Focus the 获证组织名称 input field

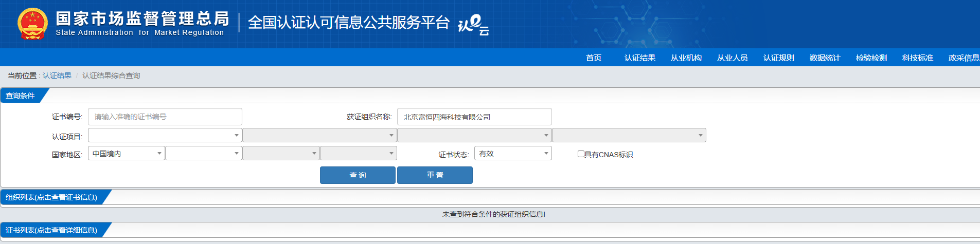[474, 117]
